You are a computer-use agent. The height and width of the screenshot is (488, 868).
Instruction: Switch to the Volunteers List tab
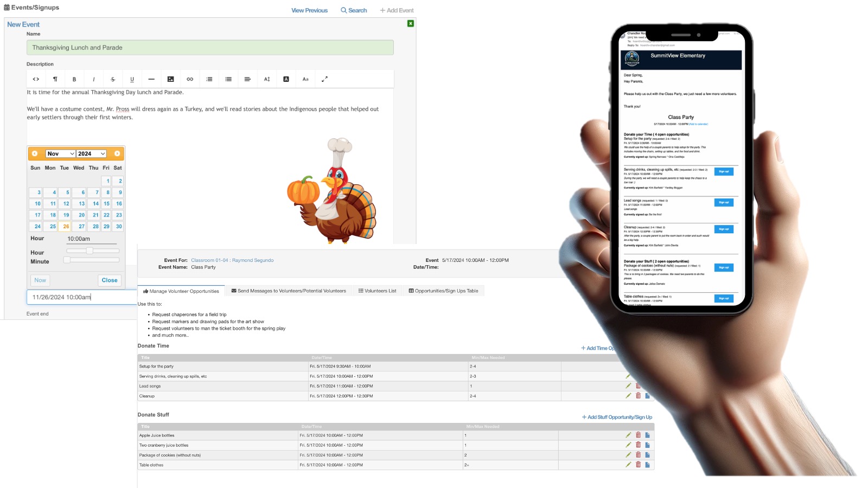377,291
